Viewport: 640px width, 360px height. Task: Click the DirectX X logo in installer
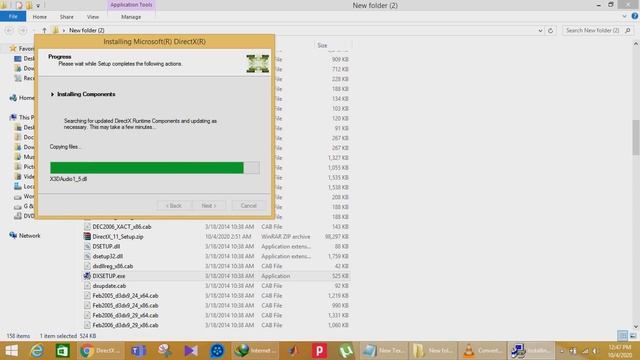[x=258, y=63]
